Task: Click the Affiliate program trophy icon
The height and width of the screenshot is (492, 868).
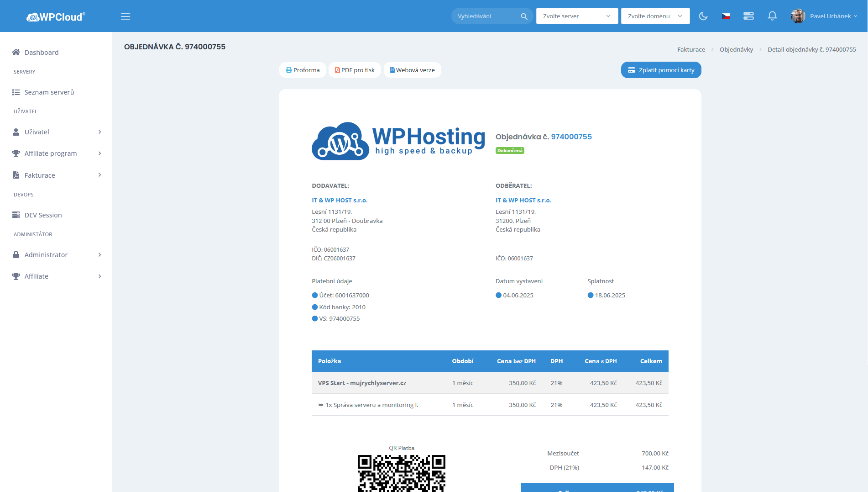Action: coord(16,153)
